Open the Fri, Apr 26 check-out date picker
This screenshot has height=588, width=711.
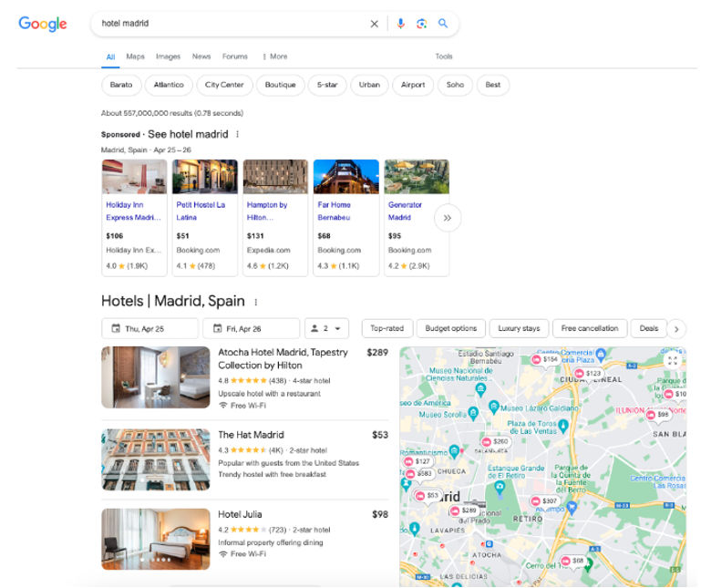pyautogui.click(x=252, y=329)
